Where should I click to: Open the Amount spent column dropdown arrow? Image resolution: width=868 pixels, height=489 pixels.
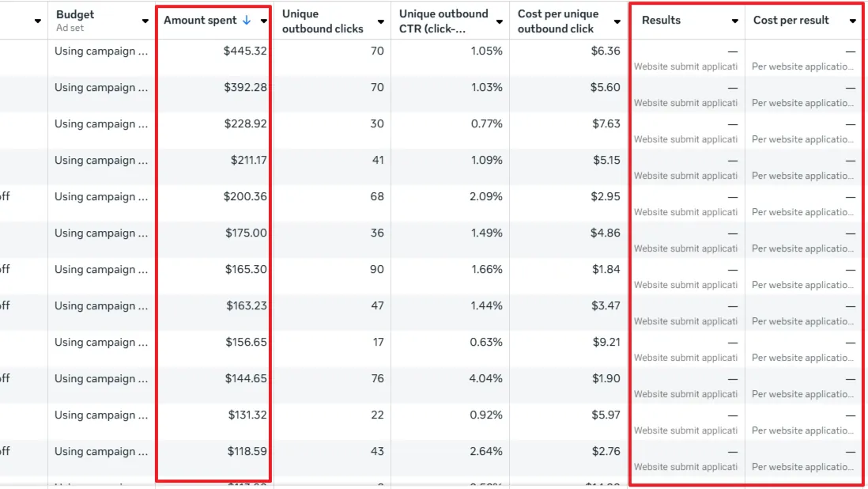coord(263,21)
